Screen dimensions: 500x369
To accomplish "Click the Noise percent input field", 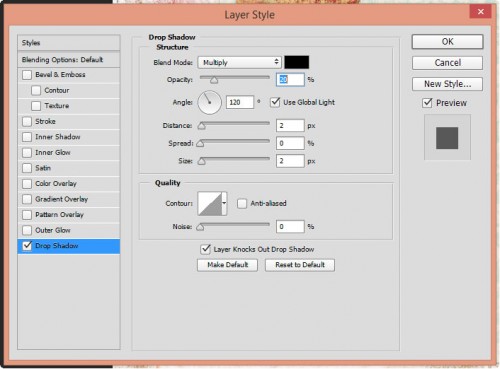I will tap(290, 227).
